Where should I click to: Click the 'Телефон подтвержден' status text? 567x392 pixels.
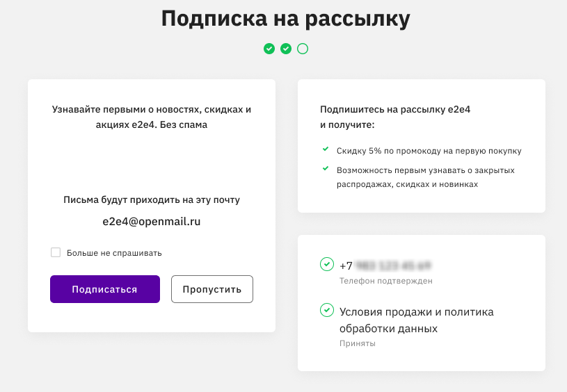(x=386, y=281)
